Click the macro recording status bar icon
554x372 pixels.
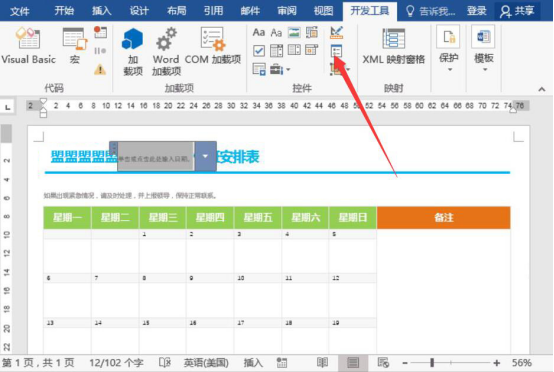coord(282,363)
